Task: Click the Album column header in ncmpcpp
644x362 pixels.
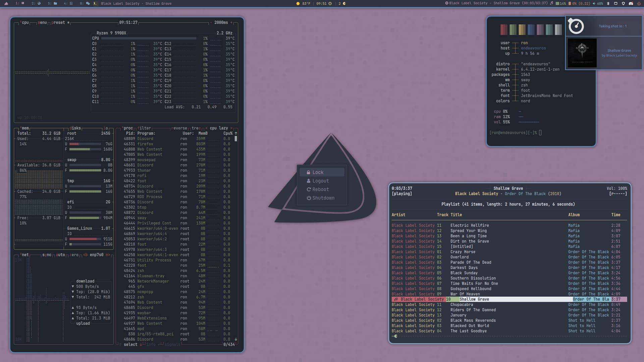Action: tap(574, 215)
